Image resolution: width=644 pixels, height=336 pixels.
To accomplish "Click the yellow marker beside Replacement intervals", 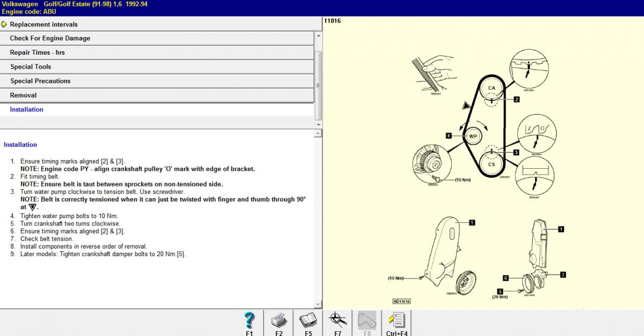I will (4, 24).
